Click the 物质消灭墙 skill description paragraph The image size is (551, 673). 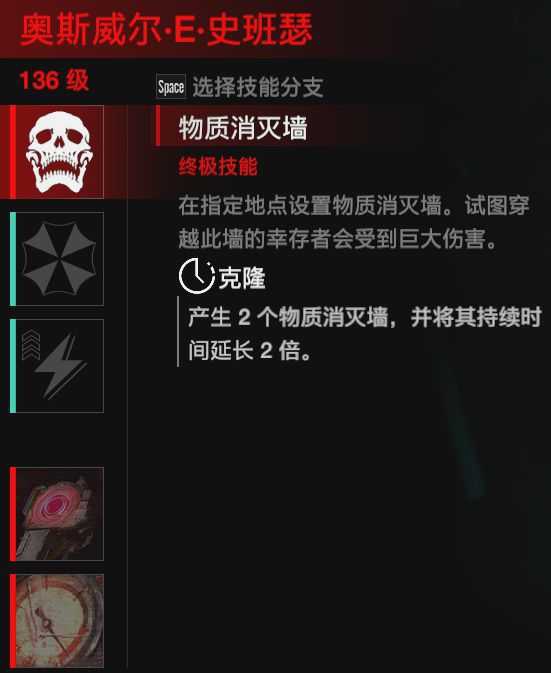354,222
